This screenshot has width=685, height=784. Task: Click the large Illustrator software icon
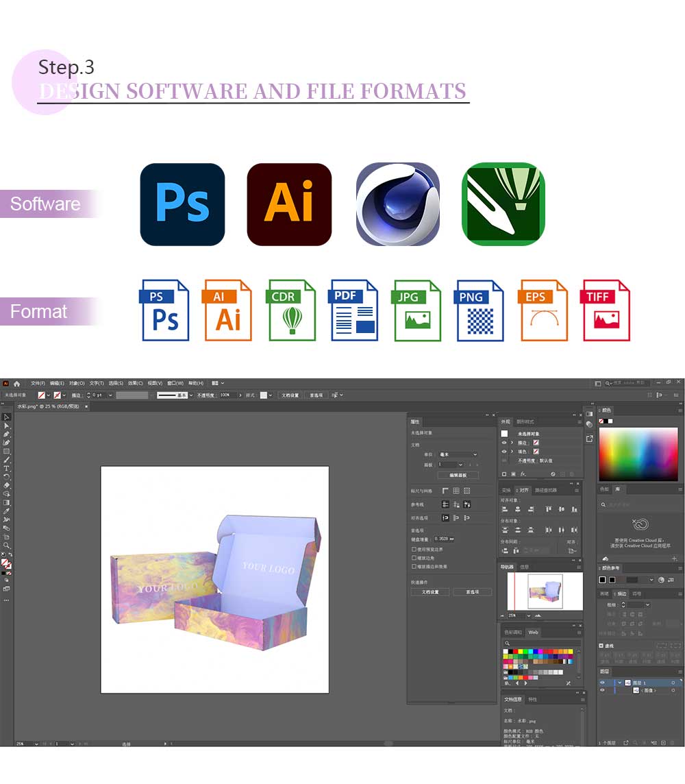point(289,204)
